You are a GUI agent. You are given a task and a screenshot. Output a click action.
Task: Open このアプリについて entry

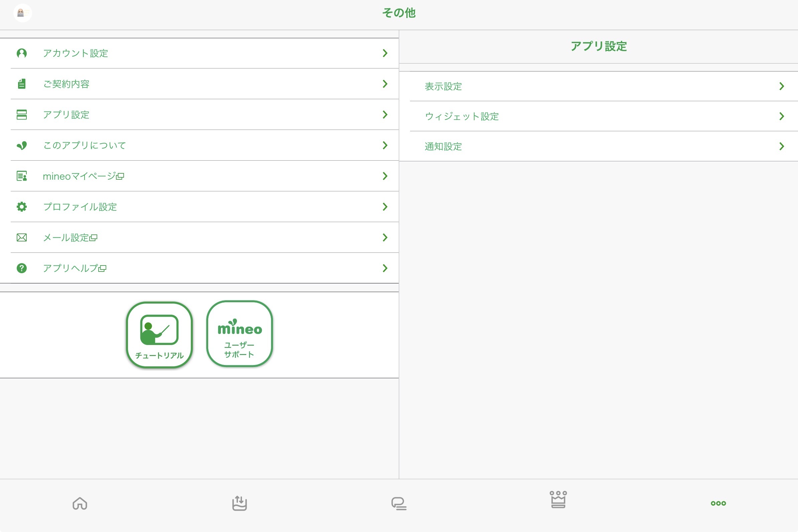click(x=85, y=145)
